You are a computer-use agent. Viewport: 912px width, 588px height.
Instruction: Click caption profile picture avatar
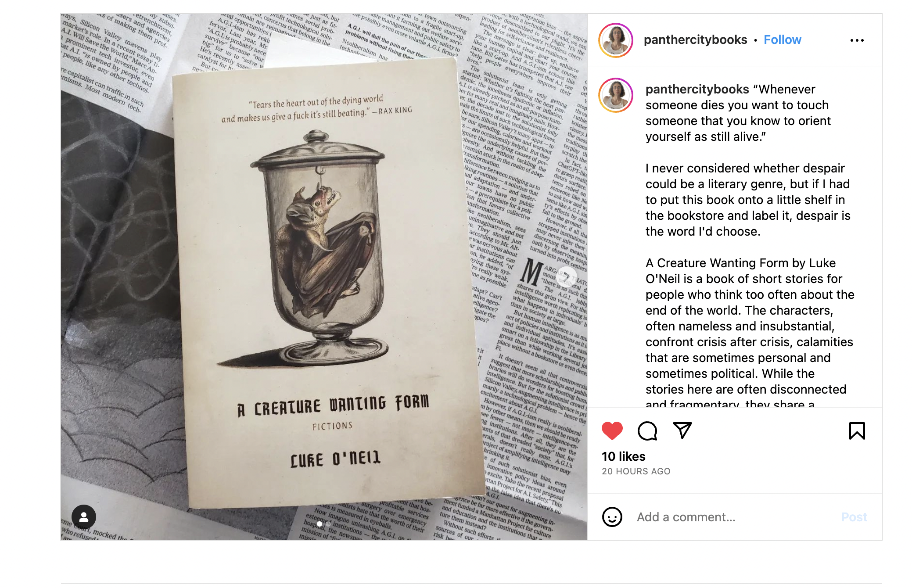[616, 95]
